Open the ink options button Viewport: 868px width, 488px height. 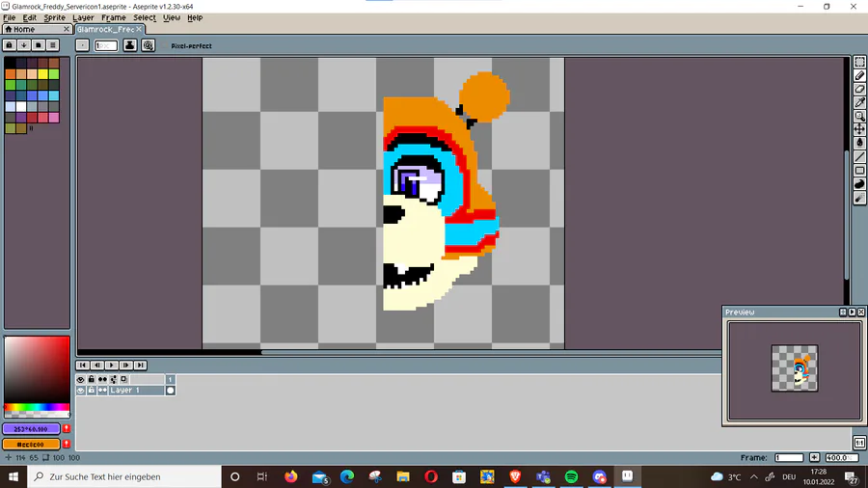(129, 45)
